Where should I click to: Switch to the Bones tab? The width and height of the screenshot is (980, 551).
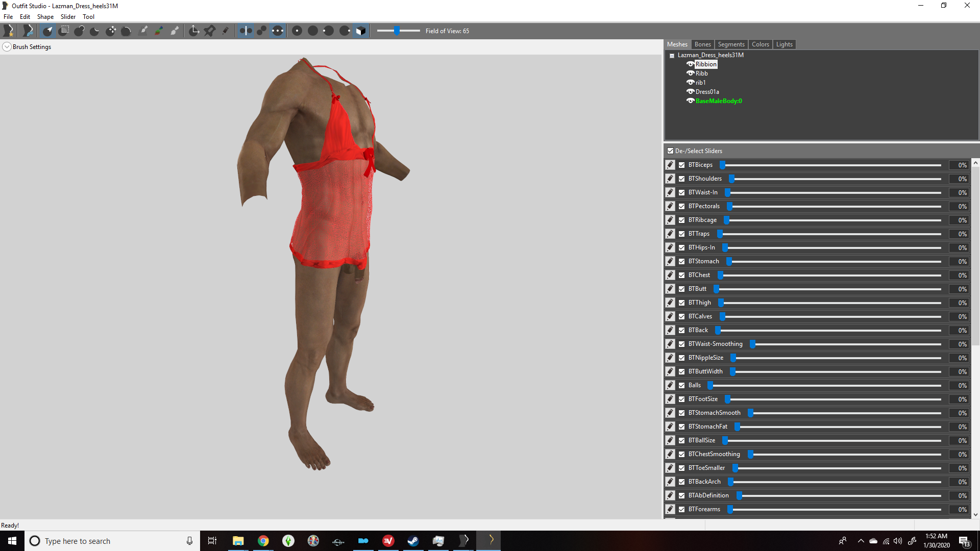[x=702, y=44]
